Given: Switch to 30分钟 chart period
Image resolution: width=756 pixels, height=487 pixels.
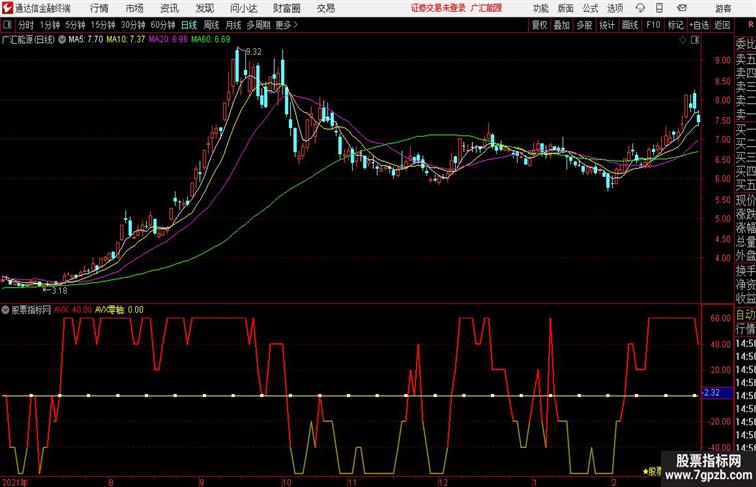Looking at the screenshot, I should (133, 25).
